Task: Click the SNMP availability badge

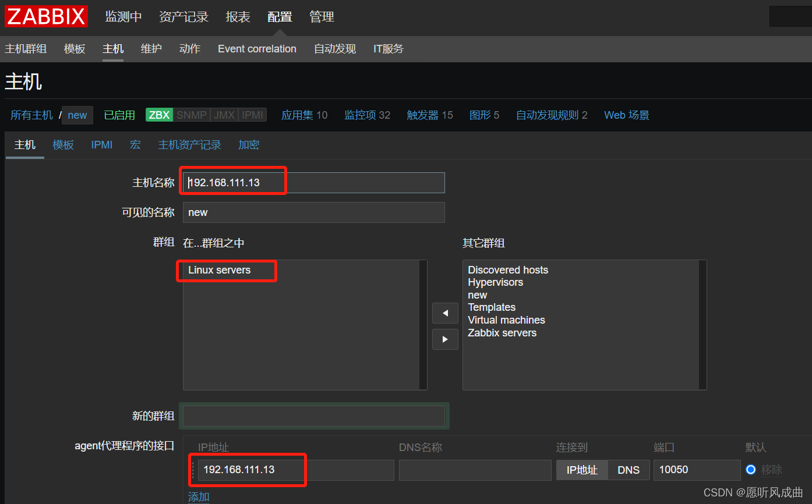Action: tap(192, 115)
